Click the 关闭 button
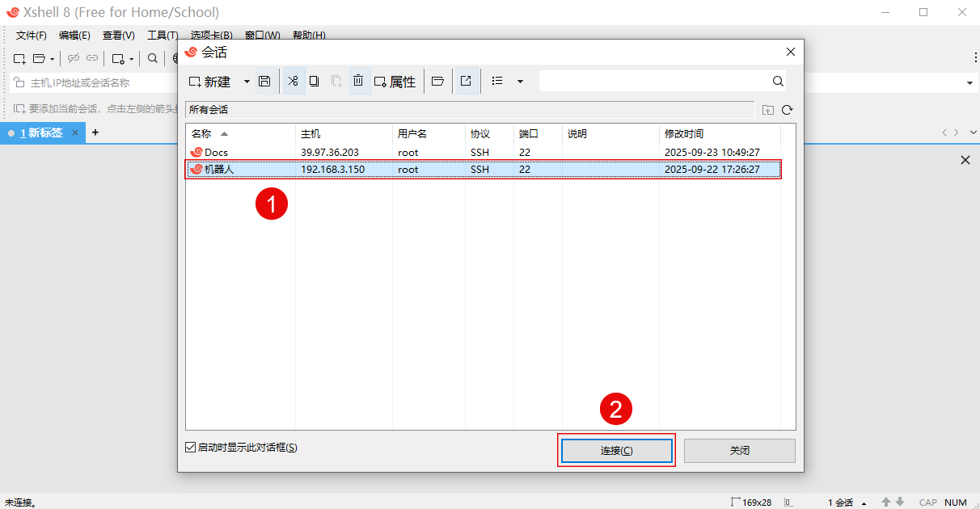 739,451
